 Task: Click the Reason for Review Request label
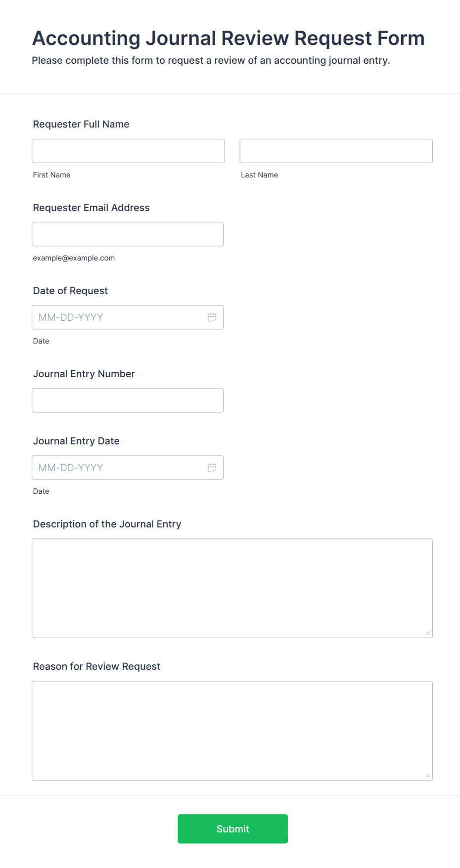tap(97, 666)
